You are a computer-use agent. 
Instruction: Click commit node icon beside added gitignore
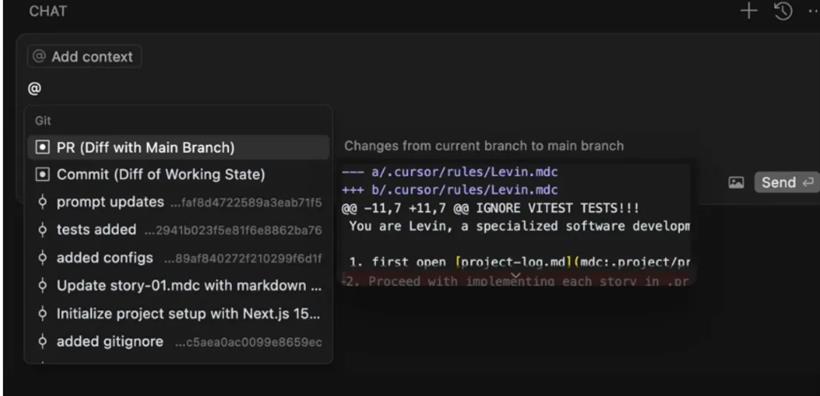point(43,342)
